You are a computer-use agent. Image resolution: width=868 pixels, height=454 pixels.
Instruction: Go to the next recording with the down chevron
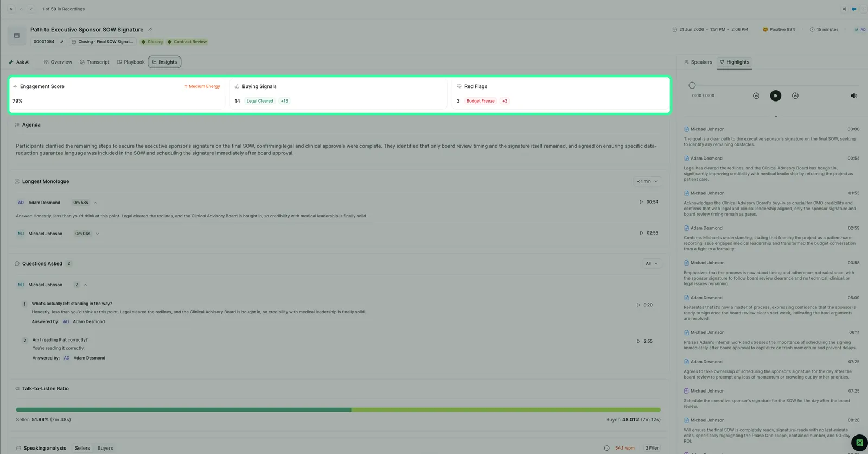pyautogui.click(x=31, y=9)
